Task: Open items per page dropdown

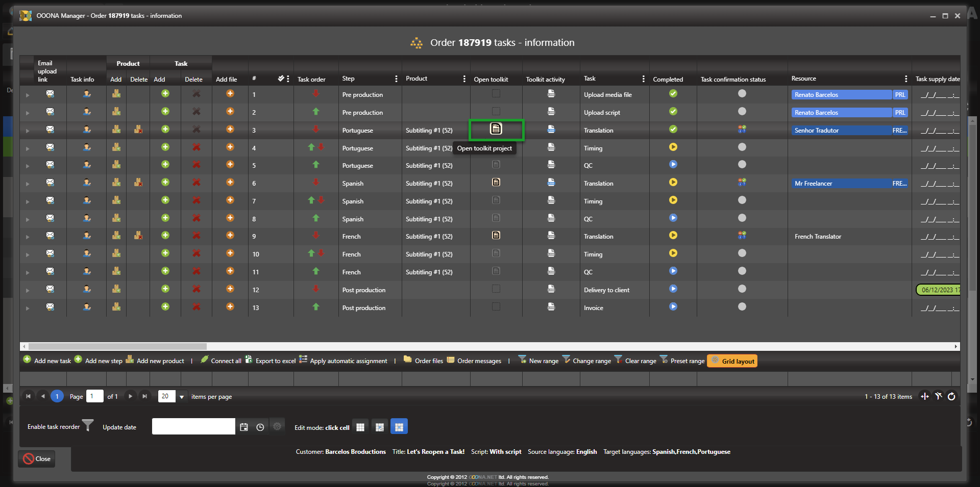Action: click(x=182, y=397)
